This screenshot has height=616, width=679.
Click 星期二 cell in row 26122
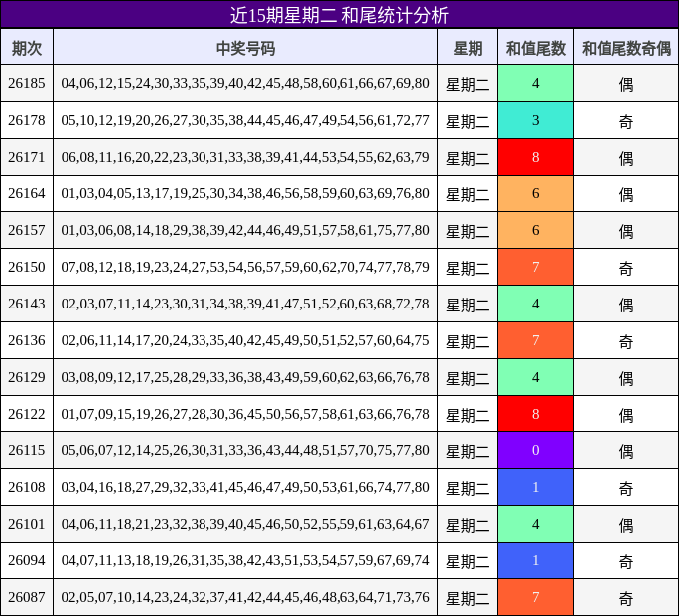(x=468, y=414)
